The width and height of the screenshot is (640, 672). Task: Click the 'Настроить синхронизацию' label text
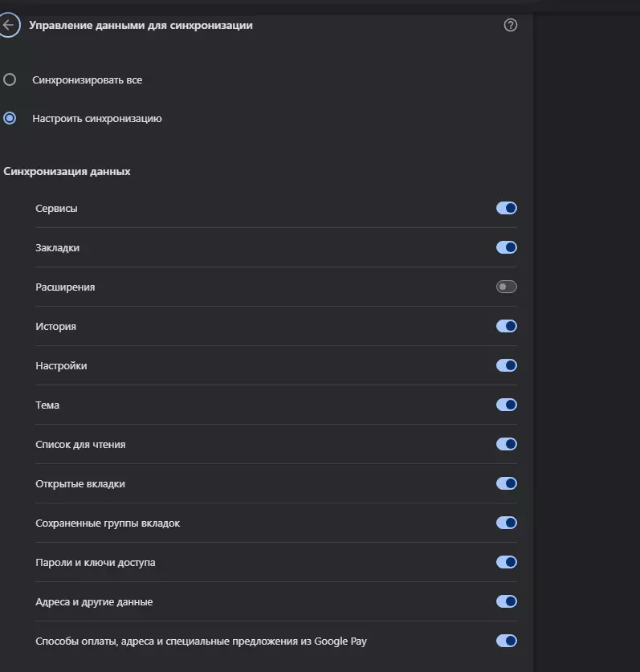coord(97,119)
